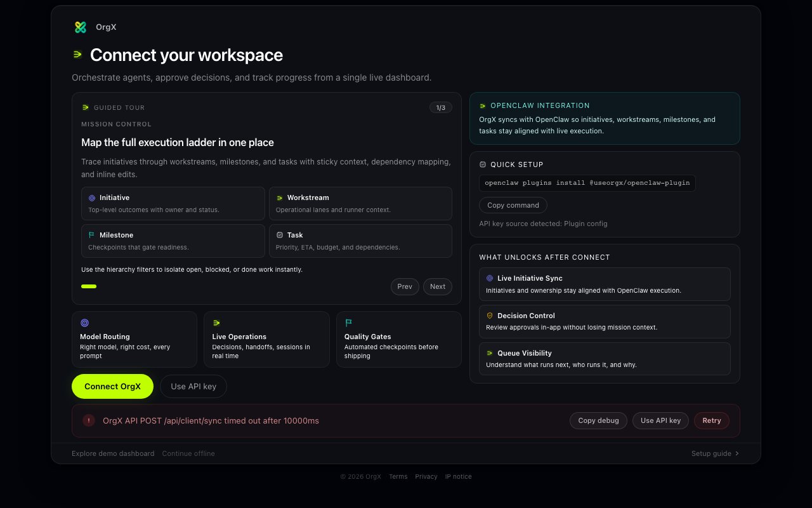
Task: Select the Initiative card in the tour
Action: (173, 203)
